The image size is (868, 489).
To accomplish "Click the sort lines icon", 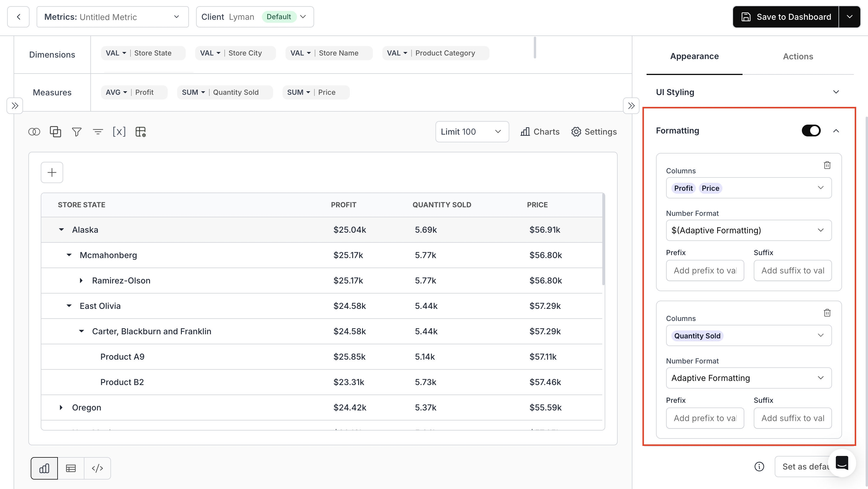I will tap(98, 132).
